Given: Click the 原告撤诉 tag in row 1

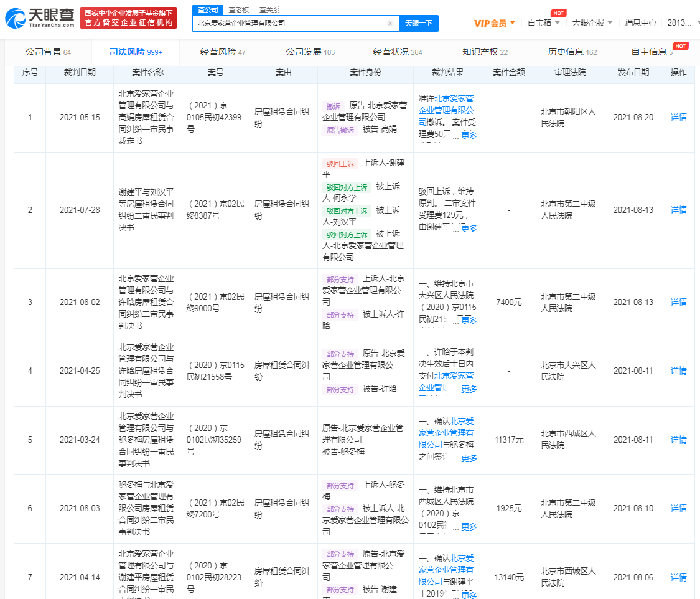Looking at the screenshot, I should pos(340,130).
